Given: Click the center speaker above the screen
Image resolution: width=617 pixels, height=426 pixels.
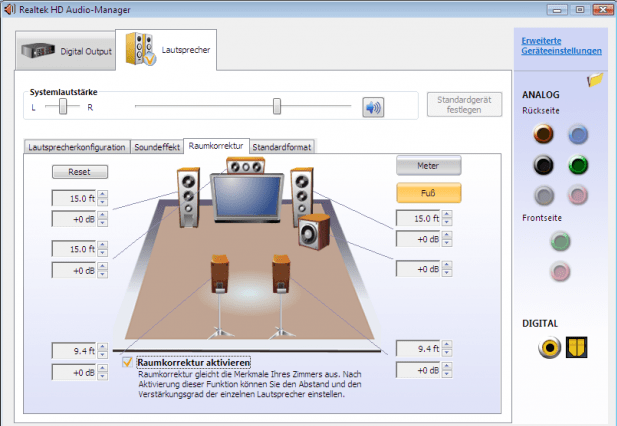Looking at the screenshot, I should [246, 166].
